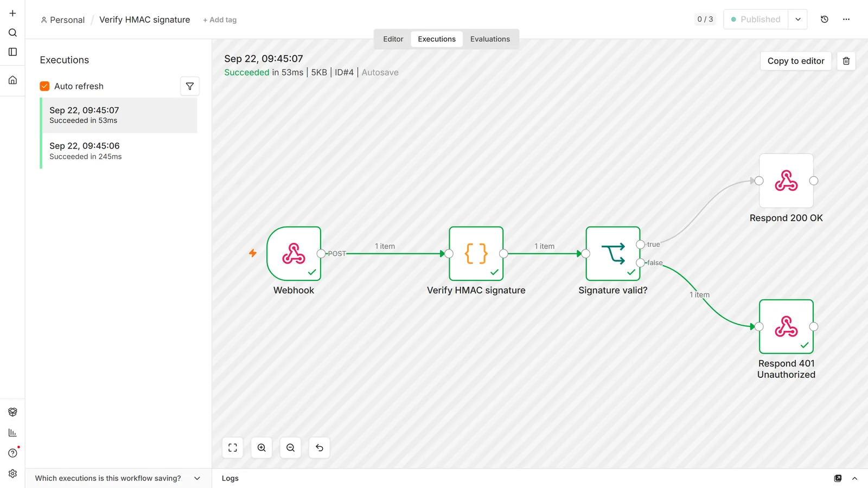This screenshot has height=488, width=868.
Task: Open the three-dot workflow menu
Action: [846, 20]
